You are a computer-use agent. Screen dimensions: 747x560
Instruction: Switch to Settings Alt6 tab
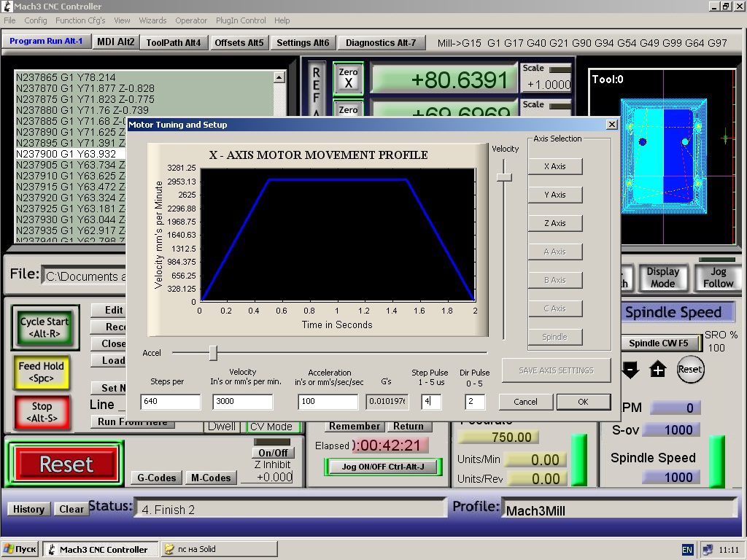click(303, 42)
